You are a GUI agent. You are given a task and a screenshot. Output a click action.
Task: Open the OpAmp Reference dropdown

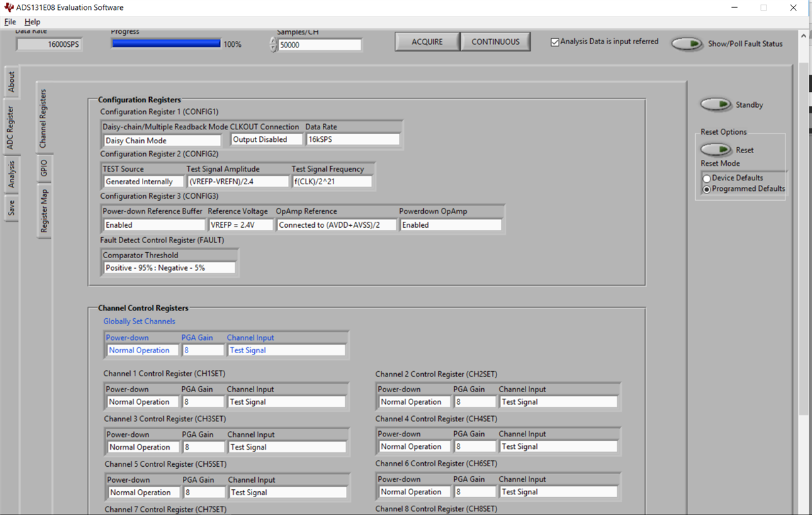[337, 225]
